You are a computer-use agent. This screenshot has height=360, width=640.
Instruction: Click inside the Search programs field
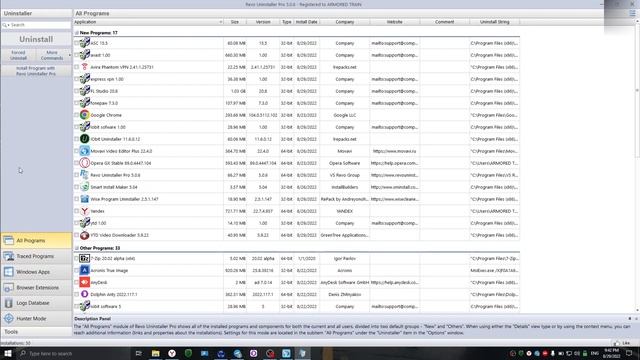tap(40, 25)
